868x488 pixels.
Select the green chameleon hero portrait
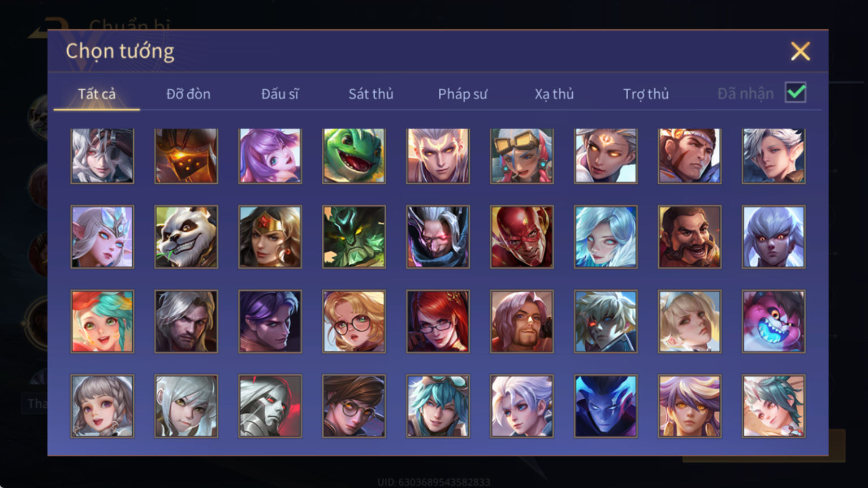pyautogui.click(x=354, y=156)
